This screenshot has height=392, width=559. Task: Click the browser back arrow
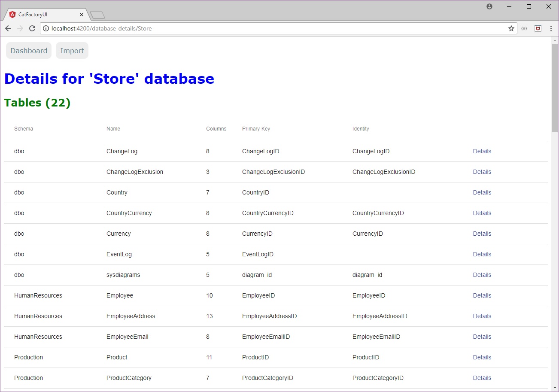pos(8,28)
